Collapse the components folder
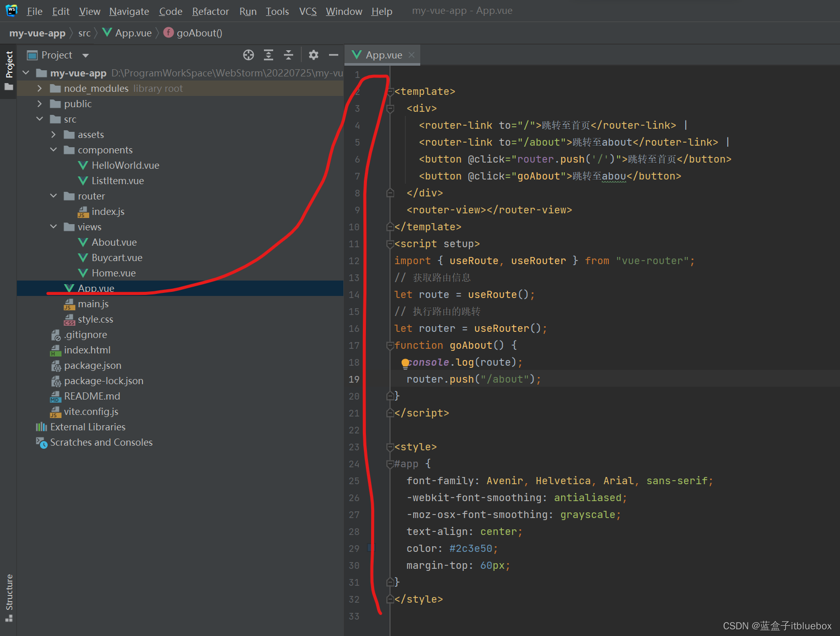The width and height of the screenshot is (840, 636). (54, 150)
